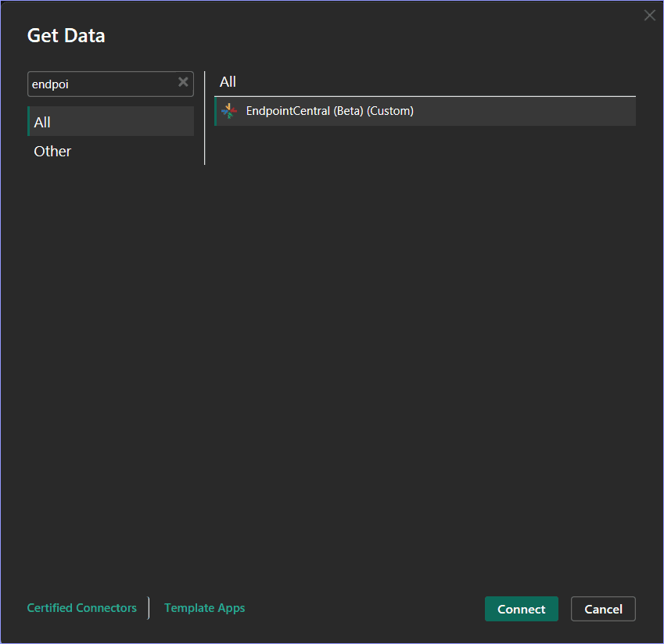Place cursor in the endpoi search box
Screen dimensions: 664x644
[102, 83]
